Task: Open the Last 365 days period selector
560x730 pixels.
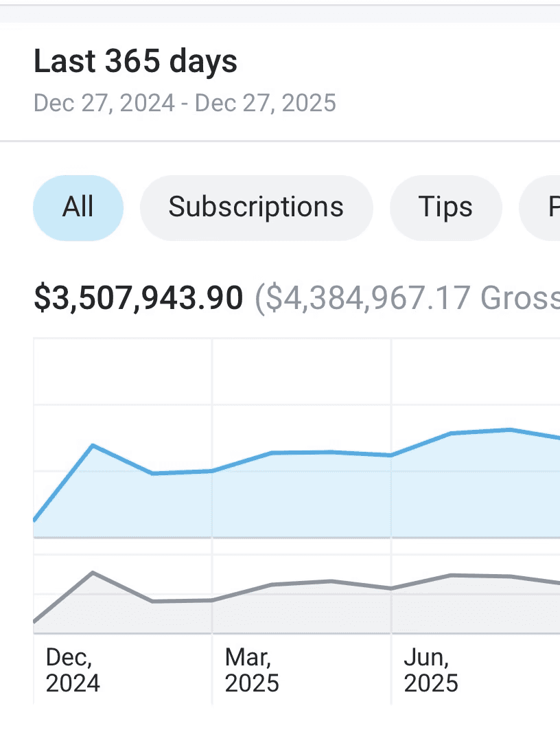Action: point(135,61)
